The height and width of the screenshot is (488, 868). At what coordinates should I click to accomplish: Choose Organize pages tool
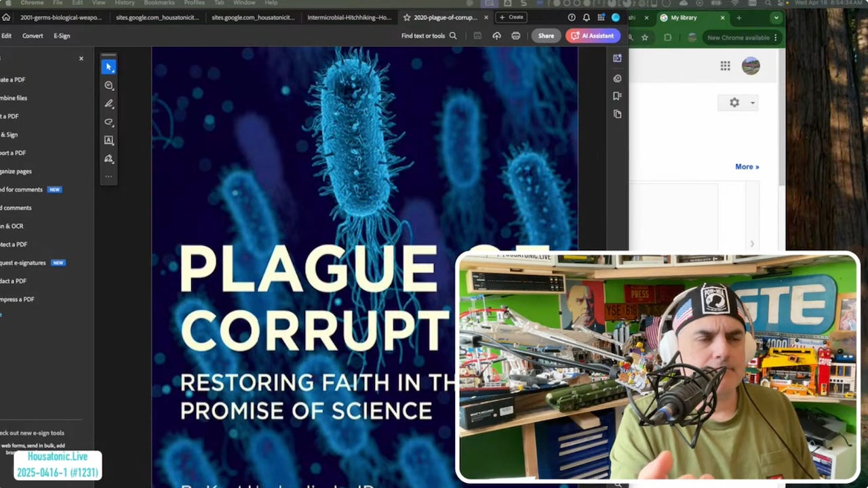click(16, 171)
